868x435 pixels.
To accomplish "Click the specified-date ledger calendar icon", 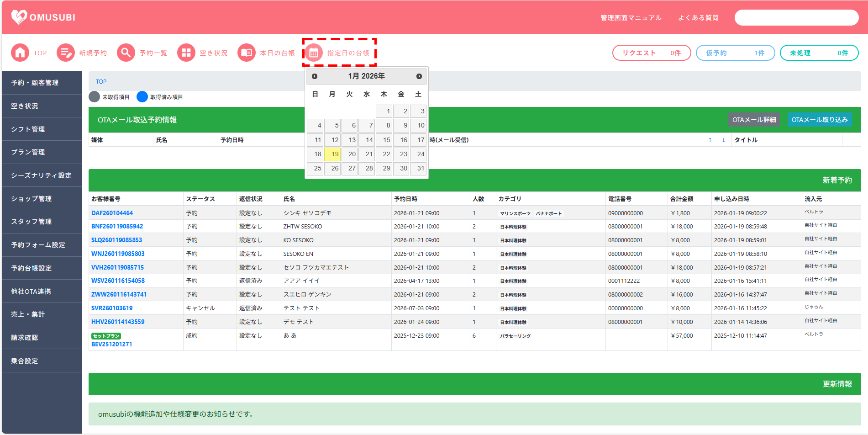I will click(314, 53).
